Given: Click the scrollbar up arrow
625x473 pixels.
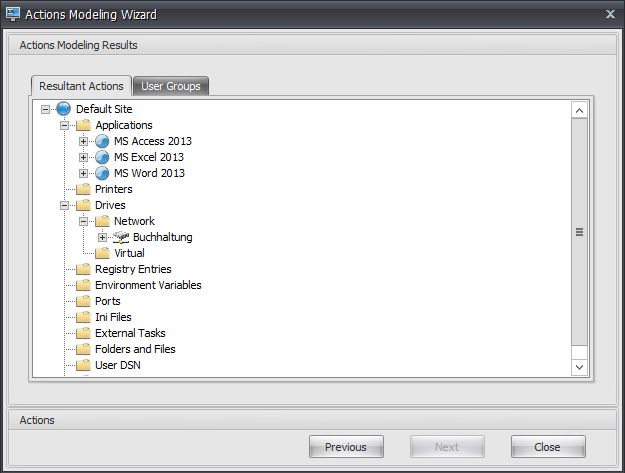Looking at the screenshot, I should [x=579, y=110].
